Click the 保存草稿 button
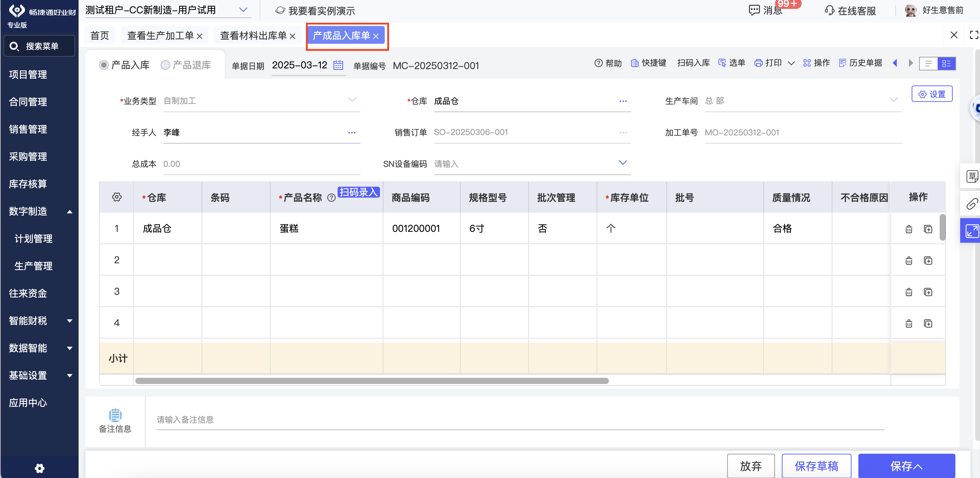Image resolution: width=980 pixels, height=478 pixels. click(x=816, y=466)
